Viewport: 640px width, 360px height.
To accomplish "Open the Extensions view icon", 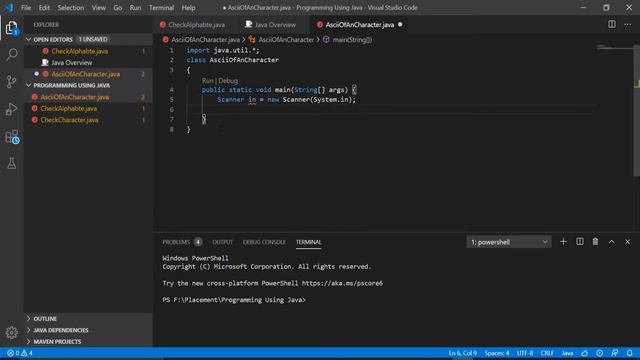I will (x=11, y=137).
